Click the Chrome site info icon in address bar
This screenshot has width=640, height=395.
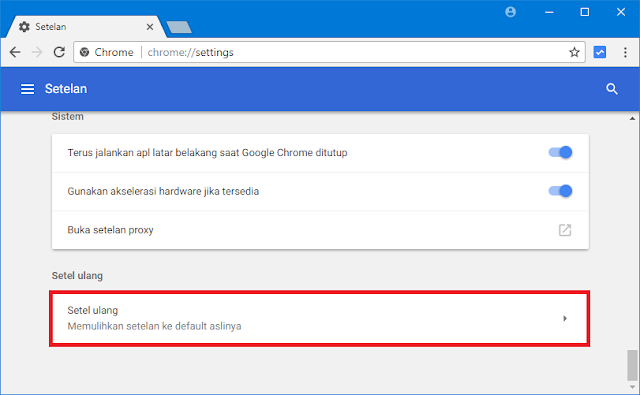point(84,52)
